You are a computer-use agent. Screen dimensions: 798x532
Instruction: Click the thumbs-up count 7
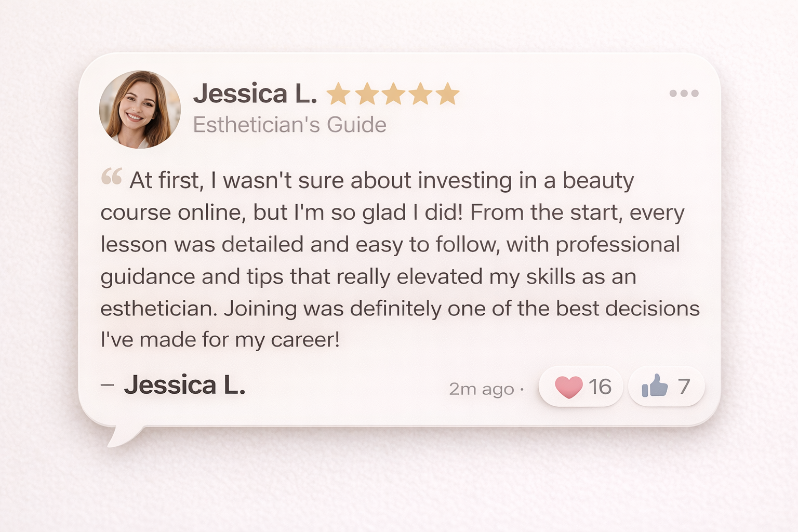click(684, 387)
